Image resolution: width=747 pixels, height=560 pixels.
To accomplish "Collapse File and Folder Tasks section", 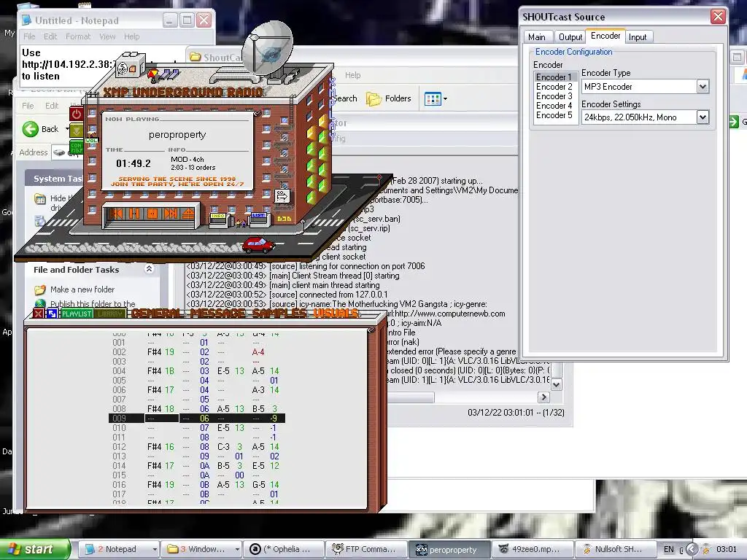I will click(x=149, y=269).
